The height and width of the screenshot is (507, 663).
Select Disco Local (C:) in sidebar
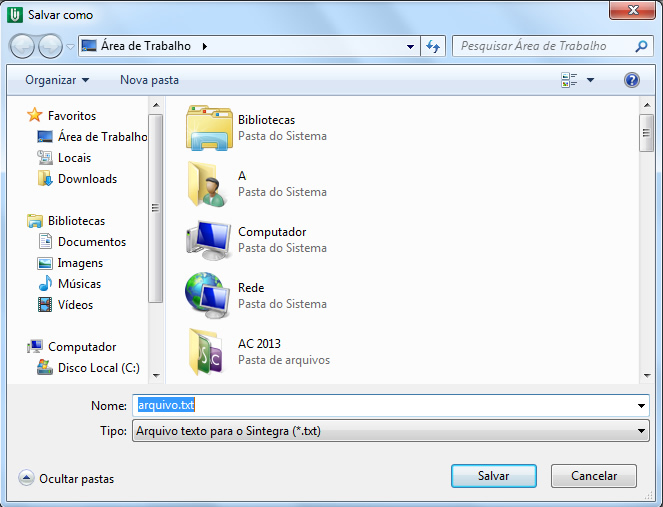coord(98,368)
